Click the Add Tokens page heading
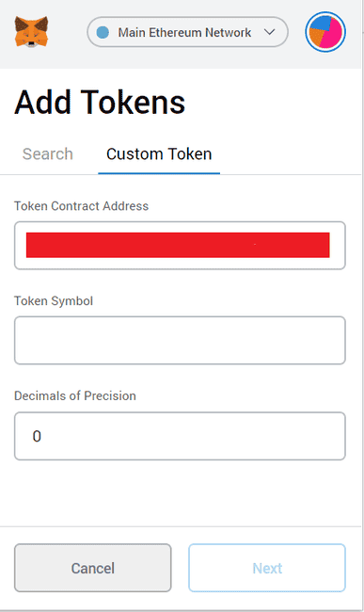Viewport: 364px width, 612px height. 100,103
